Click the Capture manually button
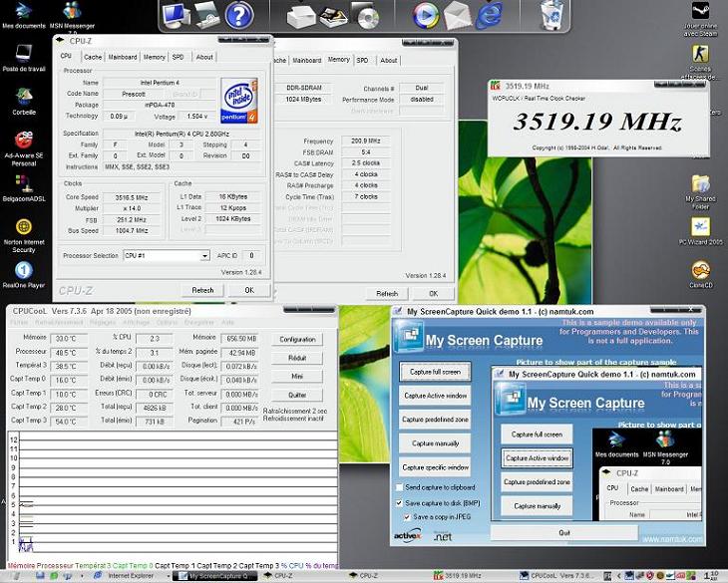This screenshot has width=728, height=583. [435, 443]
